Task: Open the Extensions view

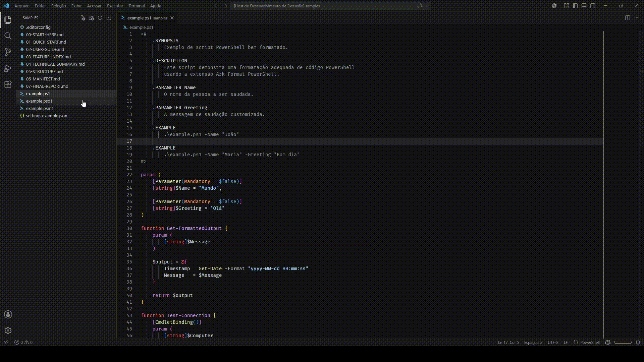Action: [x=8, y=84]
